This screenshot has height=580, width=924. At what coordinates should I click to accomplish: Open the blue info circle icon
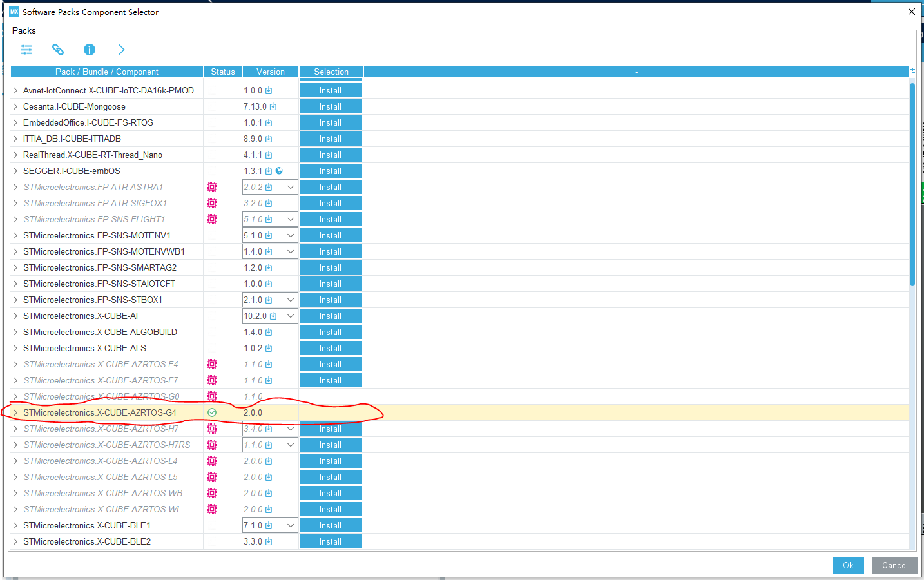(90, 50)
